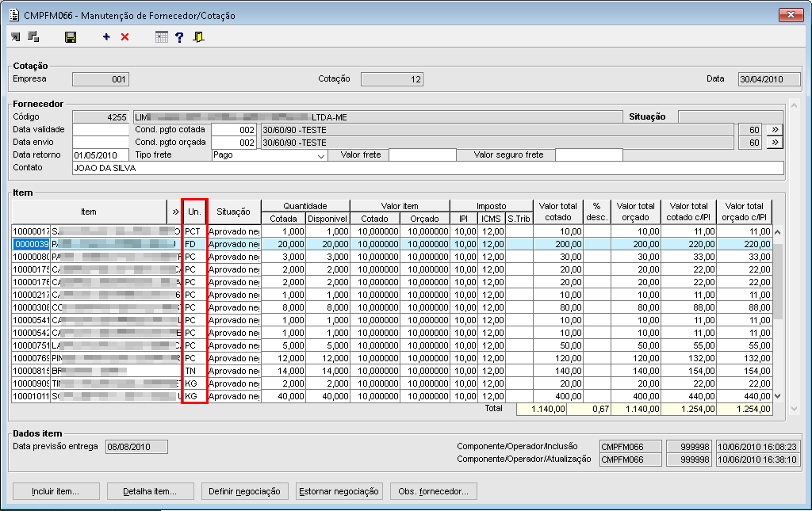
Task: Click the Data validade input field
Action: [100, 130]
